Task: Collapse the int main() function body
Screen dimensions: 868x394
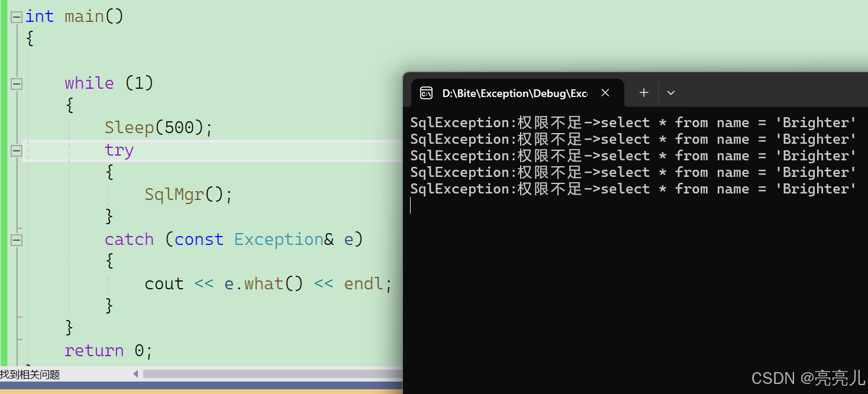Action: pos(16,17)
